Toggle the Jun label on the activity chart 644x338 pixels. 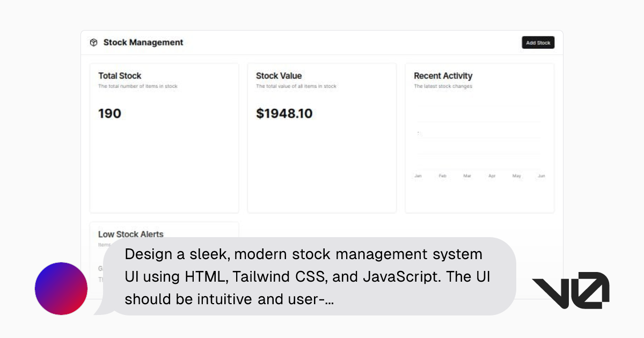click(541, 175)
